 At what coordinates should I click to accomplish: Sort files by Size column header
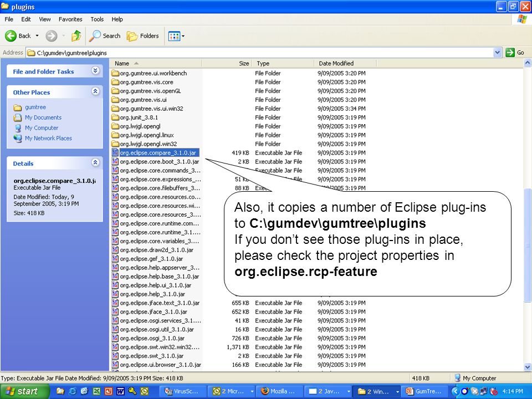pos(227,63)
